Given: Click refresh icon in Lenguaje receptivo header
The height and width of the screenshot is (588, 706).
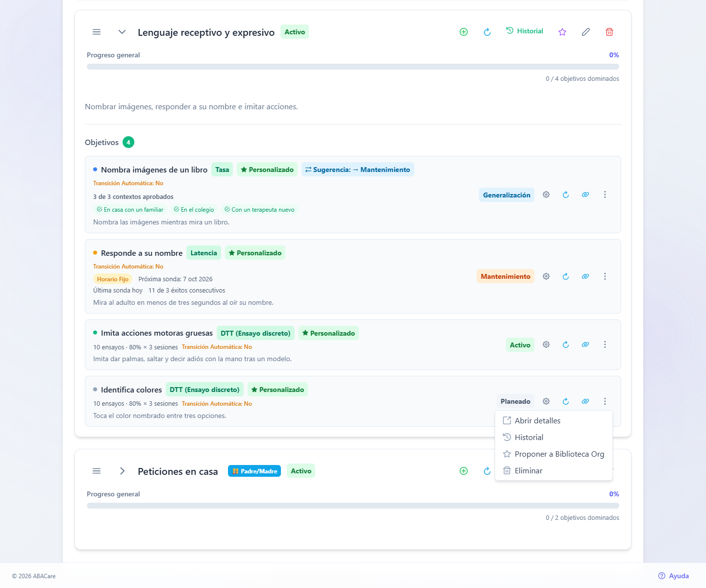Looking at the screenshot, I should [x=487, y=32].
